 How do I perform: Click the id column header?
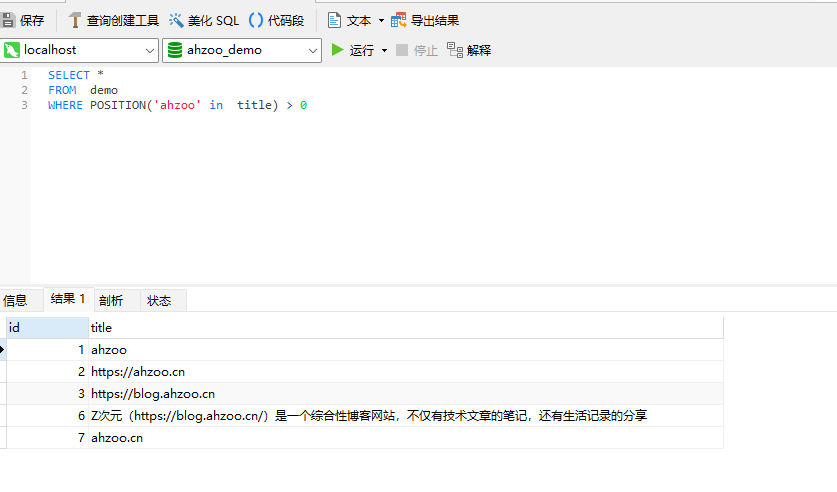tap(47, 327)
